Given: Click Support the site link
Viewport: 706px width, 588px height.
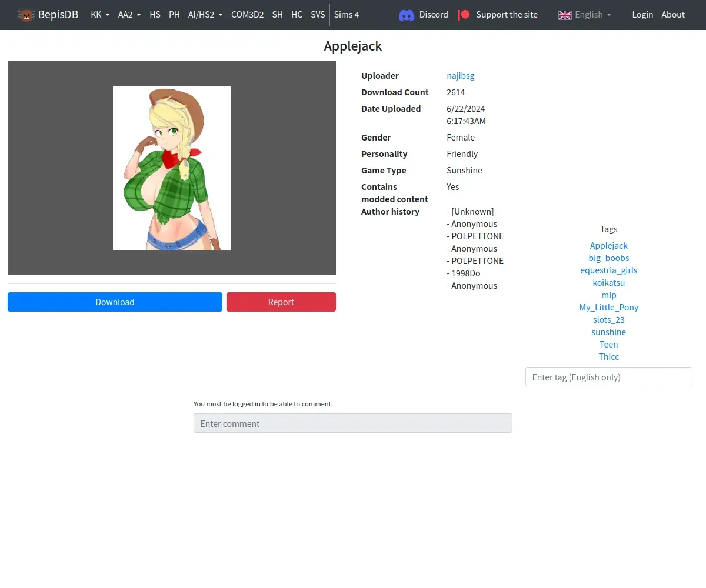Looking at the screenshot, I should pos(507,15).
